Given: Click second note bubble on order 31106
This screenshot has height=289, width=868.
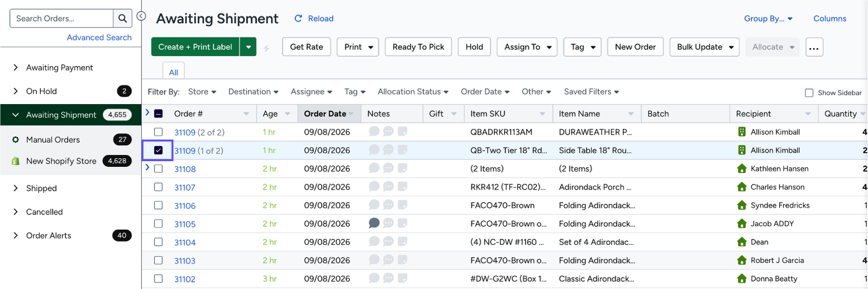Looking at the screenshot, I should (388, 205).
